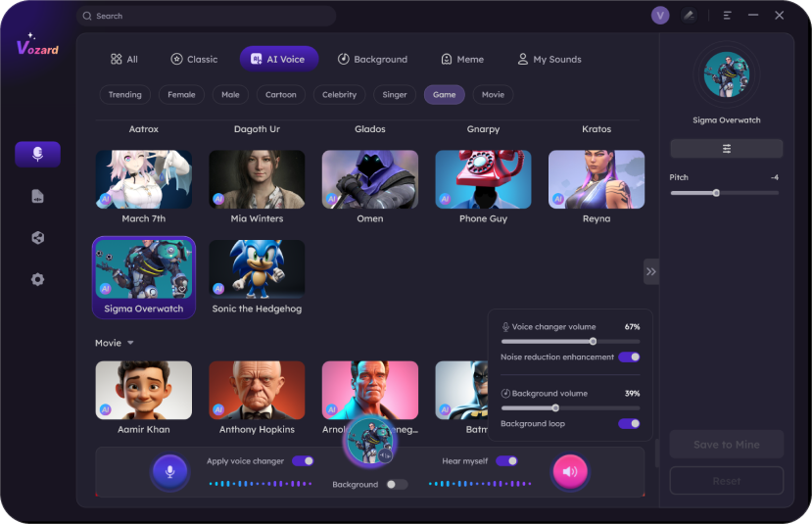Select the Celebrity filter chip
The height and width of the screenshot is (524, 812).
coord(339,95)
